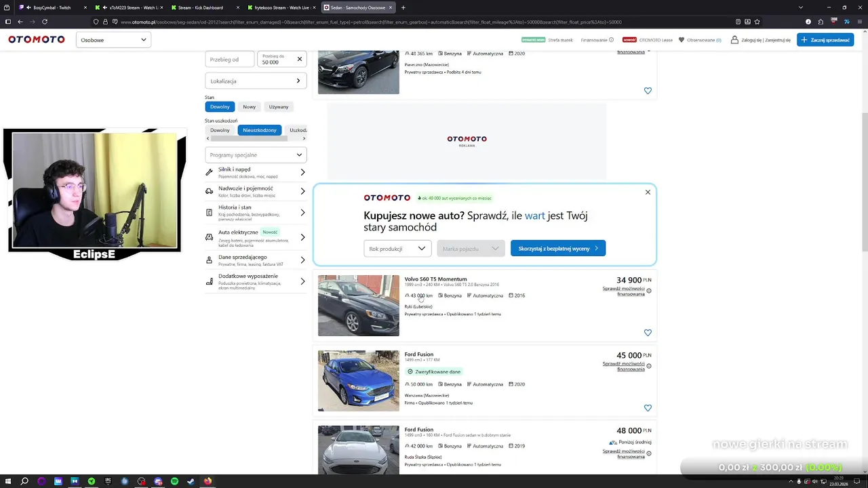868x488 pixels.
Task: Open Obserwowane heart in header
Action: tap(682, 40)
